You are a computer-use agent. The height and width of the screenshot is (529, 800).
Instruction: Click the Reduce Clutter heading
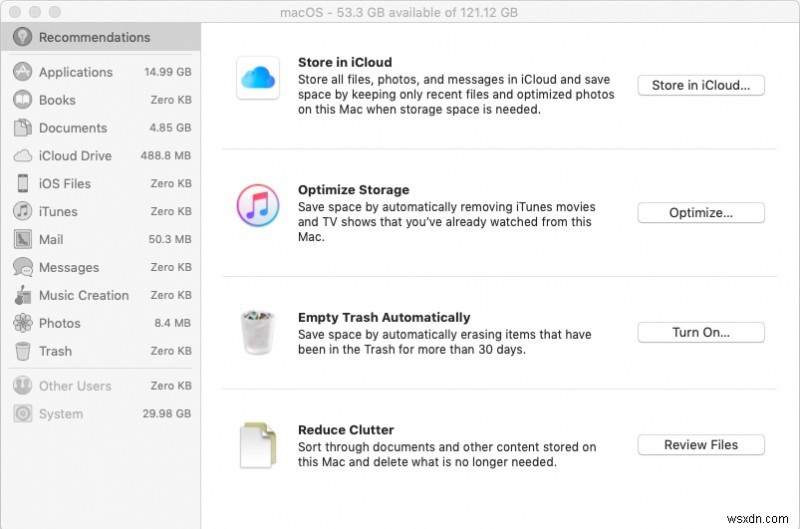pos(346,430)
